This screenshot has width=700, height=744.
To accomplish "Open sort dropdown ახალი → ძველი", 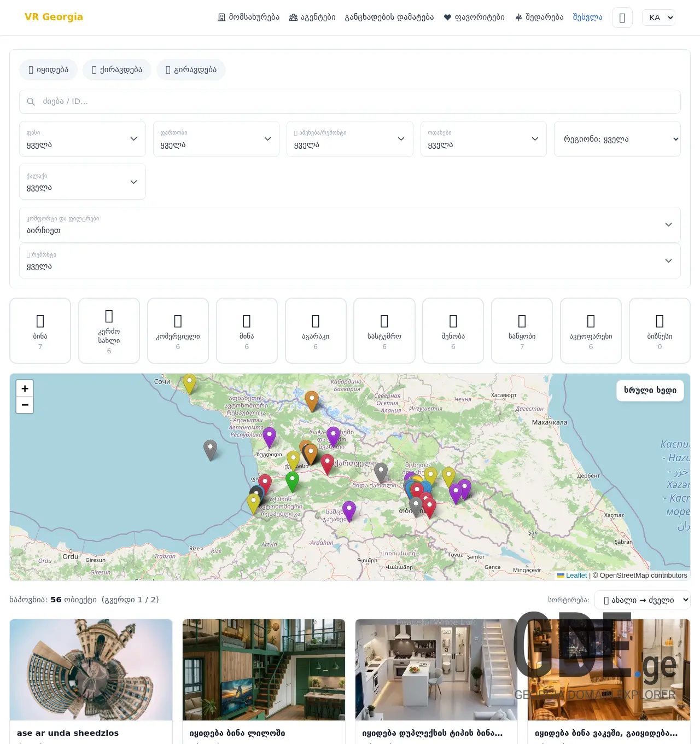I will 643,600.
